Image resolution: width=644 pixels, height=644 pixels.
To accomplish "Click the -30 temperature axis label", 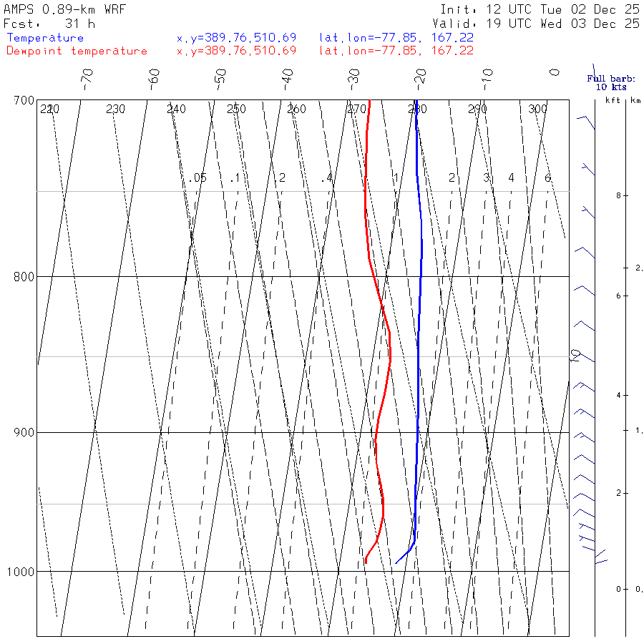I will (353, 79).
